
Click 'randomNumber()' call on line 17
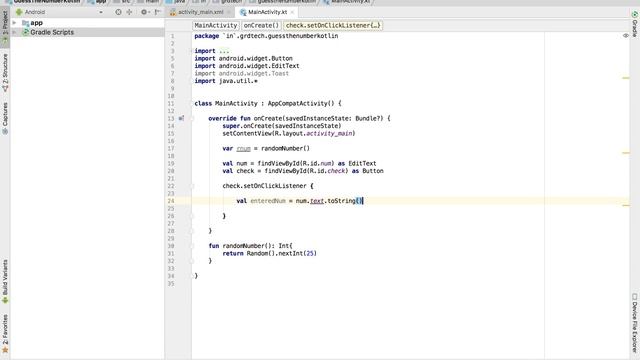[x=285, y=149]
